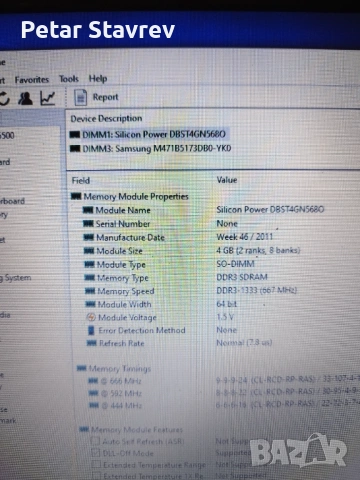Click the 1.5 V voltage value
The height and width of the screenshot is (480, 360).
coord(225,317)
